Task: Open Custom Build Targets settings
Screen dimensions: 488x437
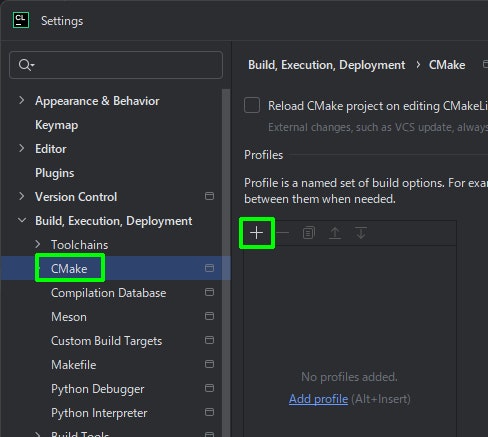Action: pos(106,341)
